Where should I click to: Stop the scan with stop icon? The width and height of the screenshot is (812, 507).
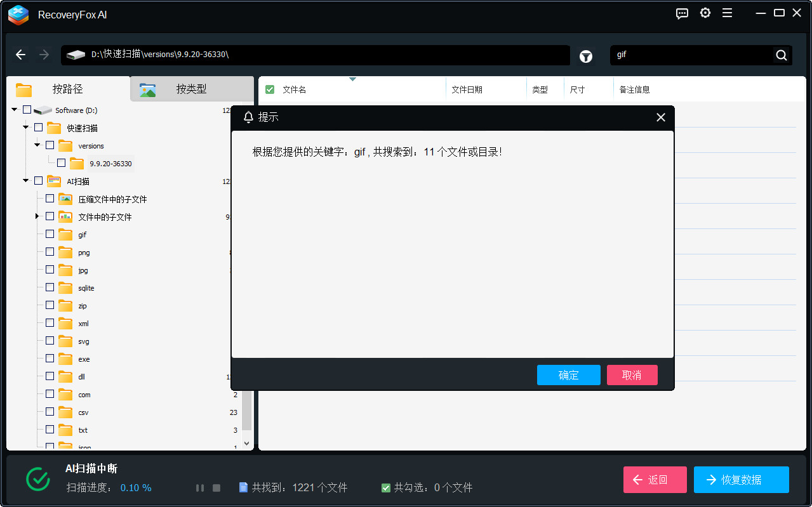(216, 488)
